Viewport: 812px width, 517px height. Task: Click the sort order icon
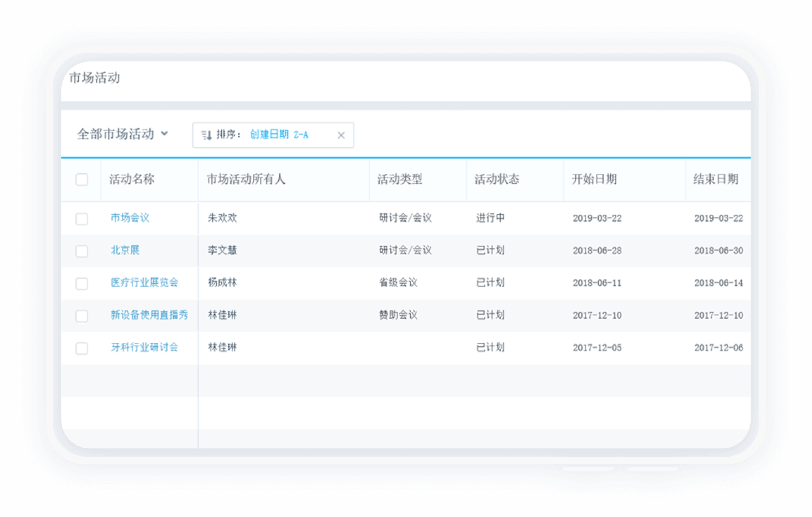pyautogui.click(x=206, y=135)
